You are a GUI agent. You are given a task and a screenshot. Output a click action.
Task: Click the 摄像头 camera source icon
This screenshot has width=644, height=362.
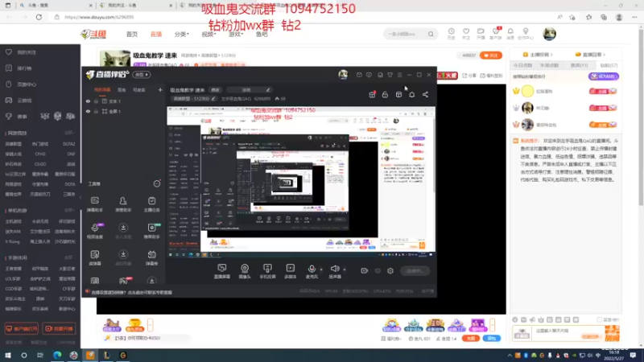tap(245, 269)
